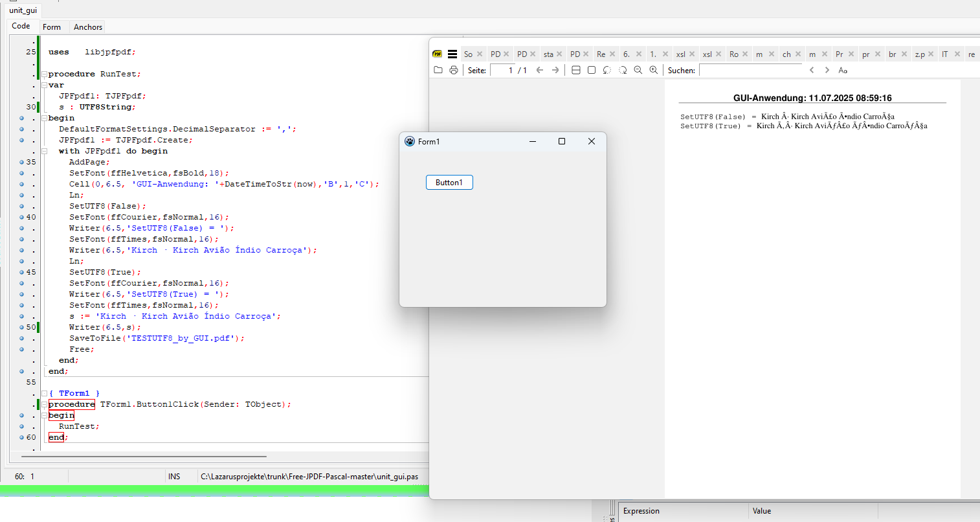Viewport: 980px width, 522px height.
Task: Close the 'Ro' PDF tab
Action: (x=745, y=54)
